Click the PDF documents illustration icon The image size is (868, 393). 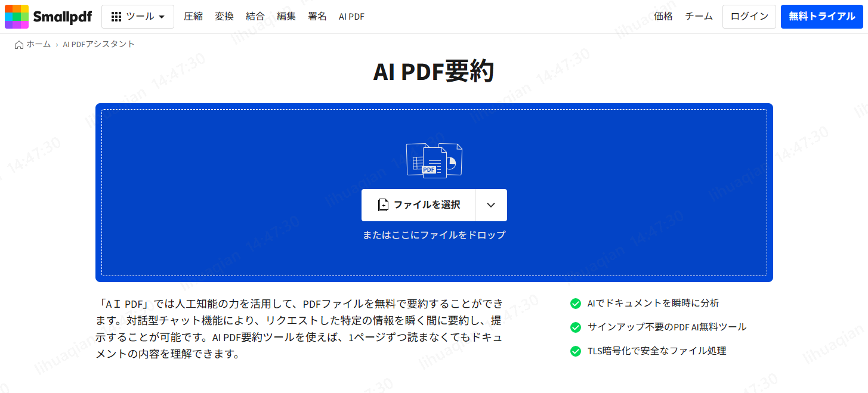(434, 160)
